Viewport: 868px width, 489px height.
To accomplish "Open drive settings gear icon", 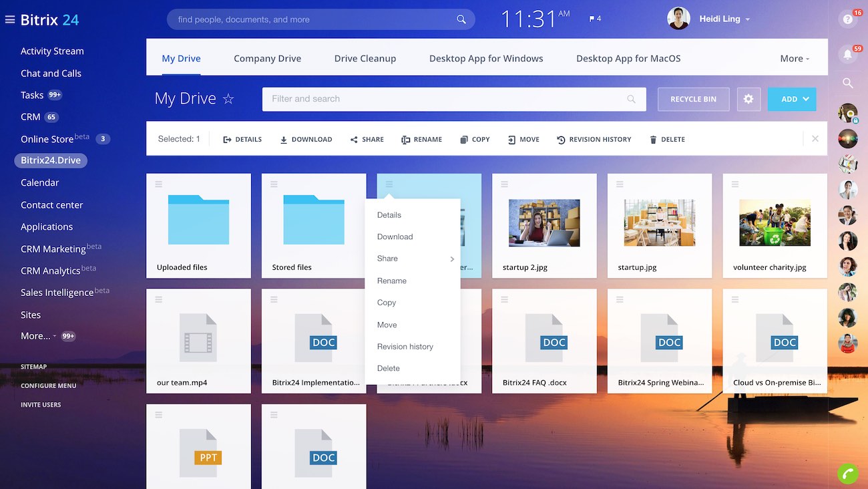I will tap(748, 99).
